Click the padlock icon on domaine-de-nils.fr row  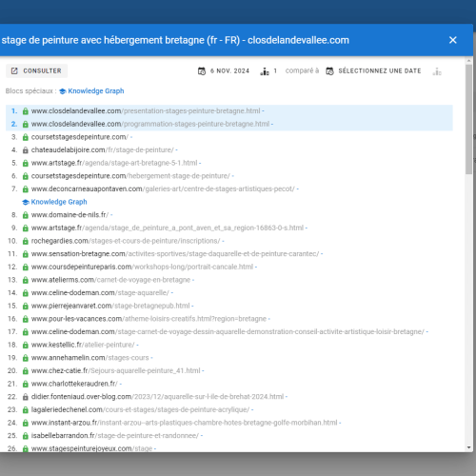tap(26, 215)
